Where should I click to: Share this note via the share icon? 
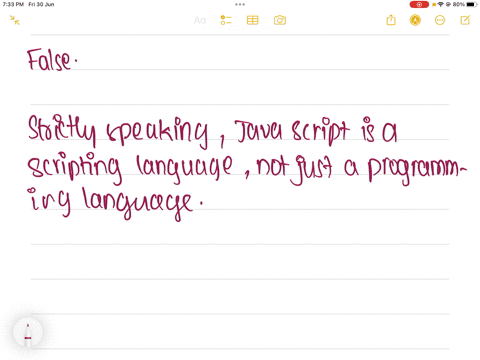[391, 20]
